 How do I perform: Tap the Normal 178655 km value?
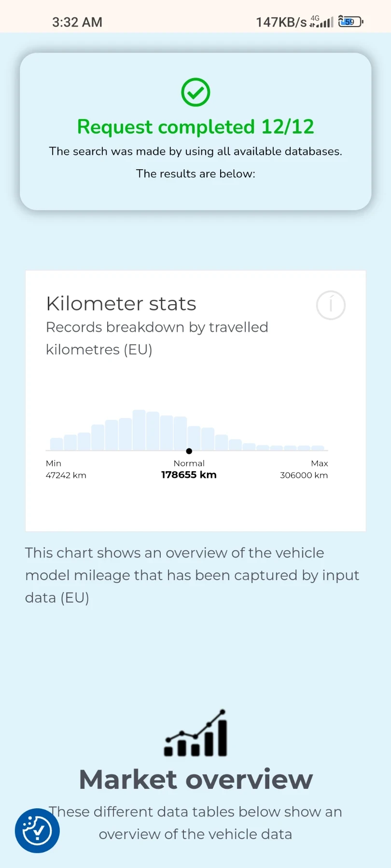click(189, 475)
